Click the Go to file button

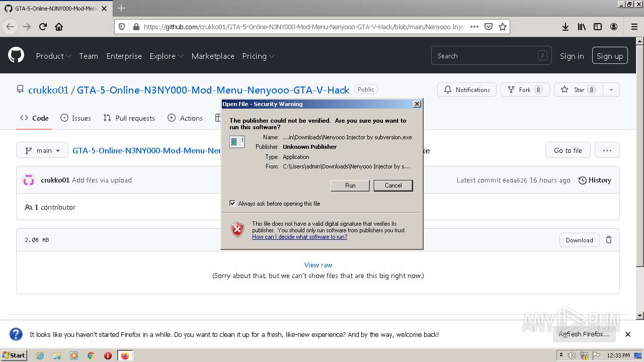point(568,150)
